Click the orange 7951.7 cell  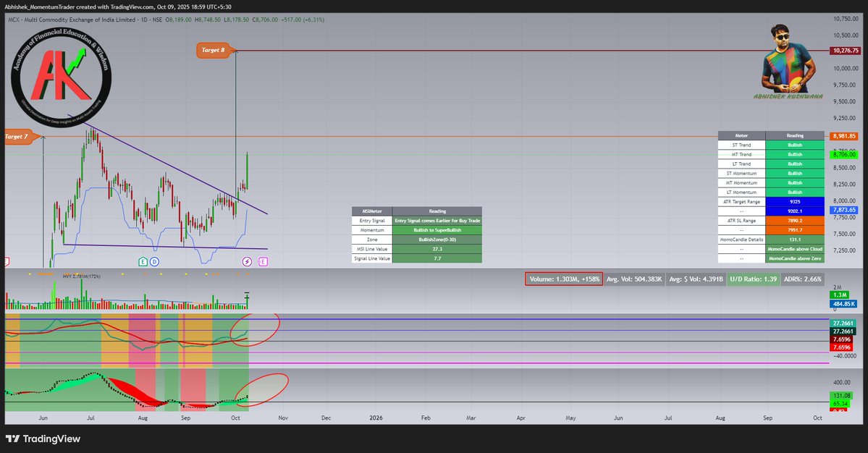(x=795, y=230)
